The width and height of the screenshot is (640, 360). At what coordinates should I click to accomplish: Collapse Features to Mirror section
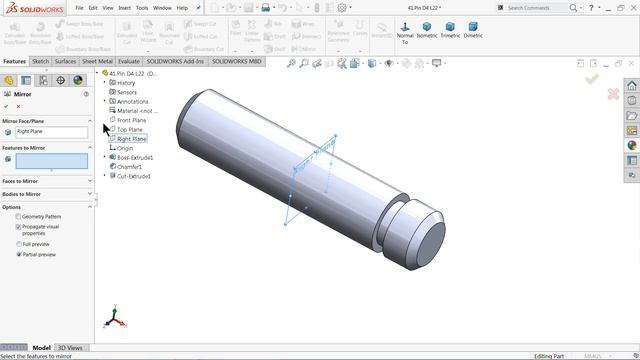(x=90, y=148)
